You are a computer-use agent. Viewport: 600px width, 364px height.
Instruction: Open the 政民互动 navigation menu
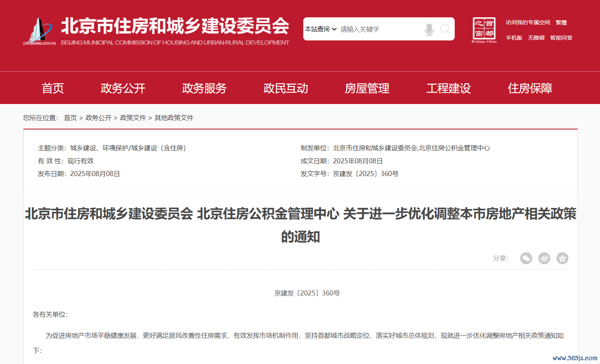(286, 88)
